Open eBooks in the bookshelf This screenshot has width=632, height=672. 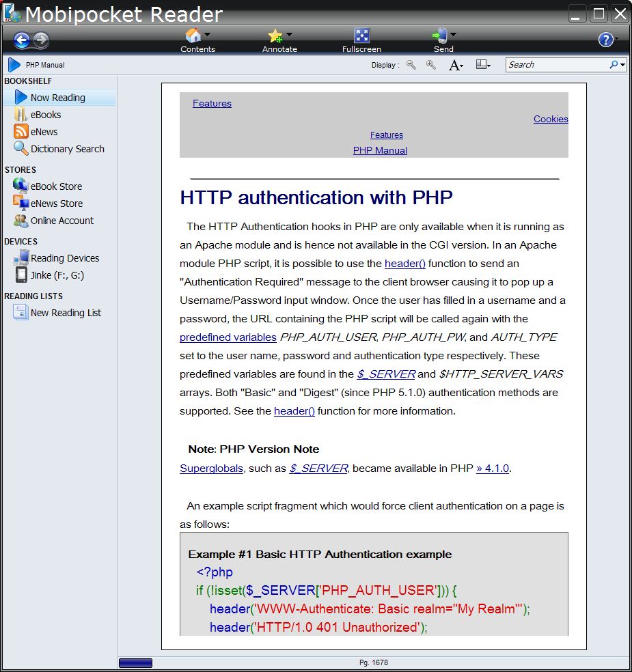pos(46,115)
